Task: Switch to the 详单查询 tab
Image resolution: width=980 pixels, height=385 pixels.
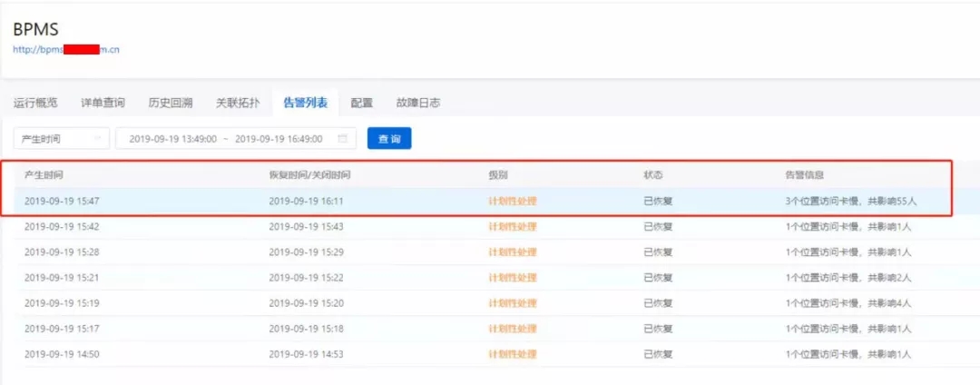Action: (x=103, y=103)
